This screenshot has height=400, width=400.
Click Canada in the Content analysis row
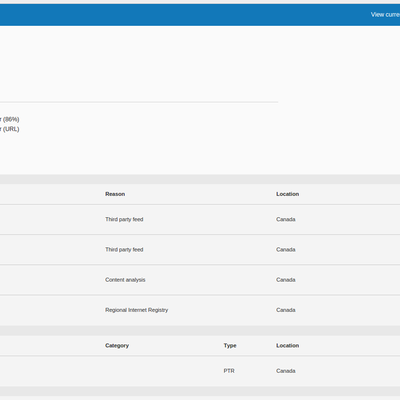tap(286, 280)
